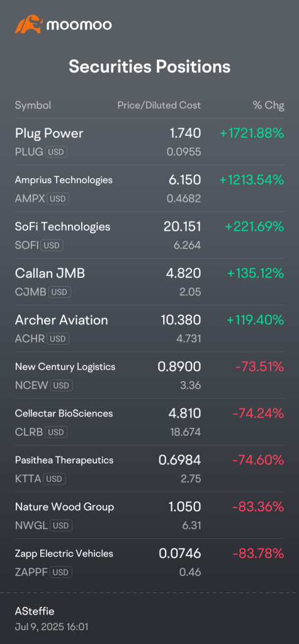This screenshot has width=299, height=644.
Task: Click Pasithea Therapeutics -74.60% change
Action: [x=258, y=460]
